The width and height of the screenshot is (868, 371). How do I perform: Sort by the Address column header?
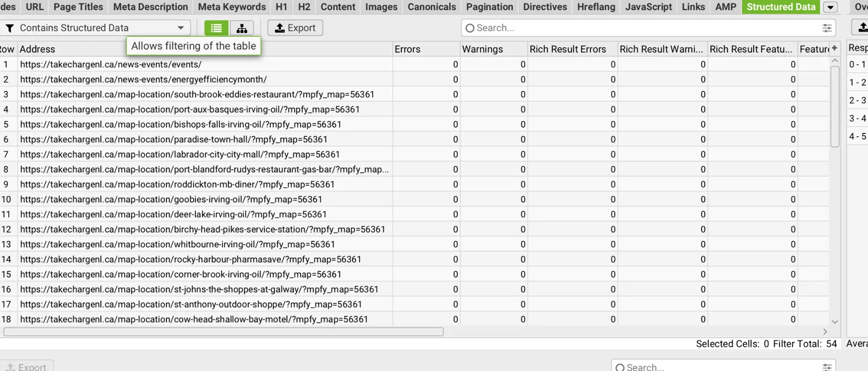[205, 49]
